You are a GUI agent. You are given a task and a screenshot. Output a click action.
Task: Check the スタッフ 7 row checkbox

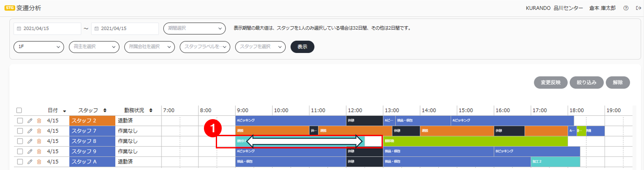click(20, 131)
